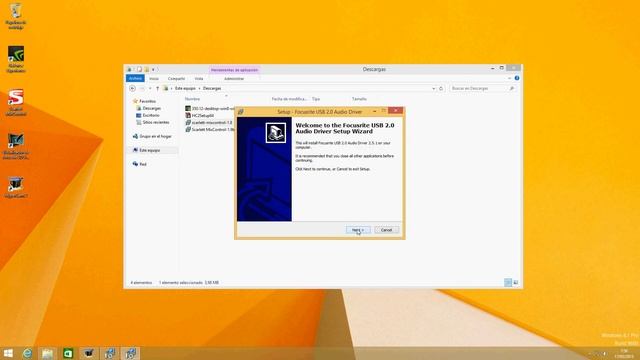Open the Administrar ribbon tab
Viewport: 640px width, 360px height.
coord(234,78)
